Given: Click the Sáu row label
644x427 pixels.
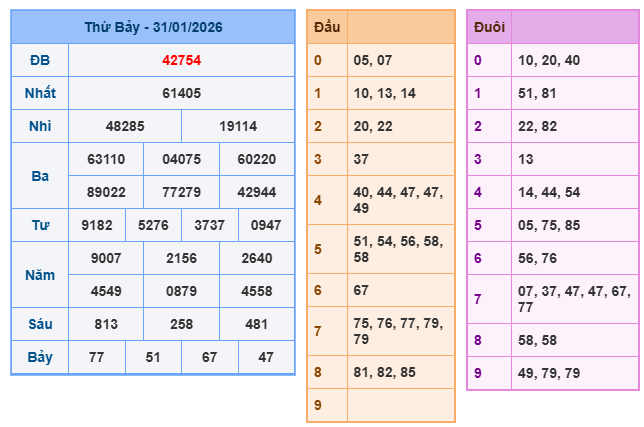Looking at the screenshot, I should point(40,323).
